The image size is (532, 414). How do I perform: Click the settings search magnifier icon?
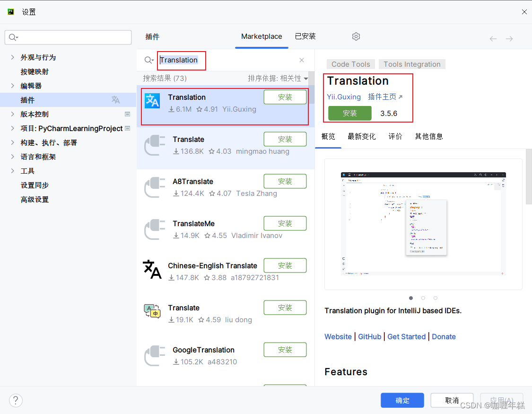(x=13, y=37)
